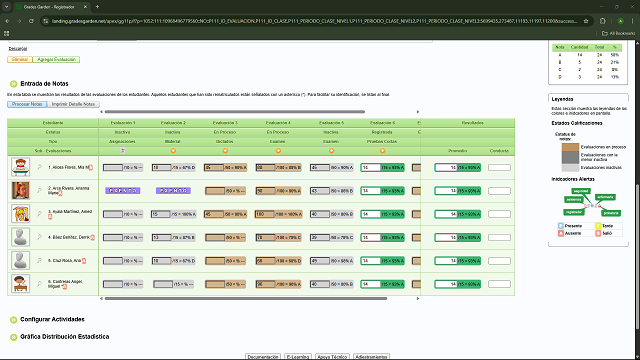The width and height of the screenshot is (640, 360).
Task: Open magnifier icon for student 6 Contreras Angel
Action: pyautogui.click(x=40, y=283)
